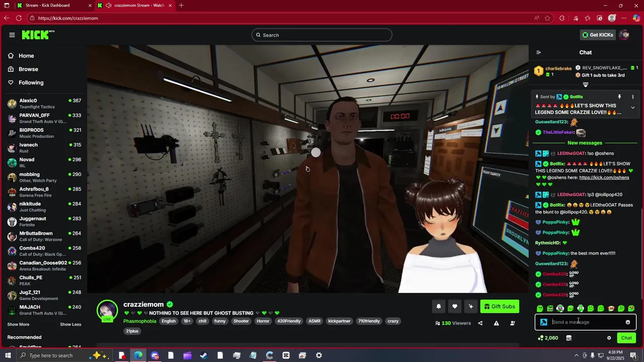Select the ASMR tag
The image size is (644, 362).
pyautogui.click(x=314, y=321)
